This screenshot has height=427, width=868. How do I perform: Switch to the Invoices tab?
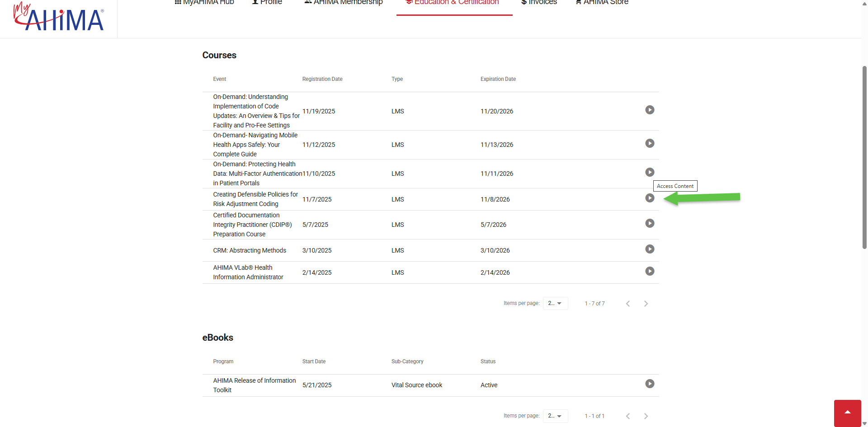(x=539, y=3)
